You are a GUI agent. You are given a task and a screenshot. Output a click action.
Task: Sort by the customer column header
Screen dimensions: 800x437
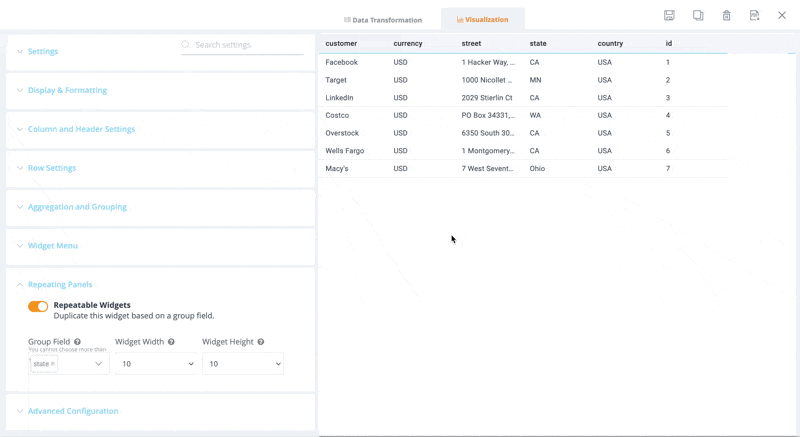tap(341, 43)
